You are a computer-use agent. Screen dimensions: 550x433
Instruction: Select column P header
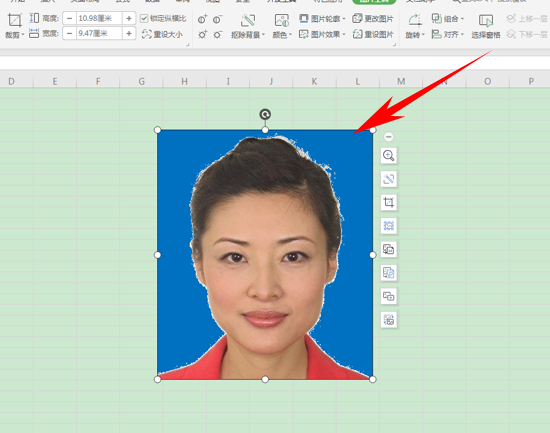tap(531, 81)
